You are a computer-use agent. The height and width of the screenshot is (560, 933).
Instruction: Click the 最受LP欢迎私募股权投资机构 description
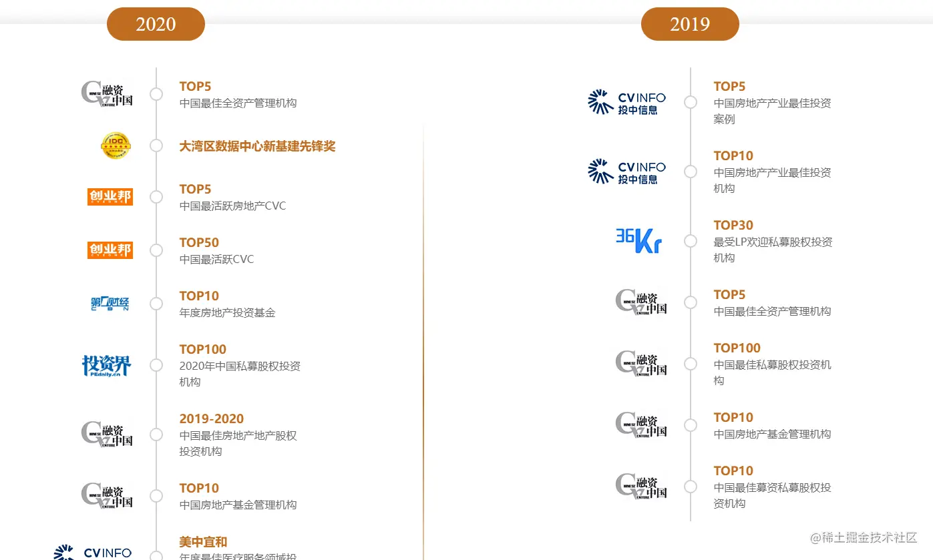click(773, 250)
